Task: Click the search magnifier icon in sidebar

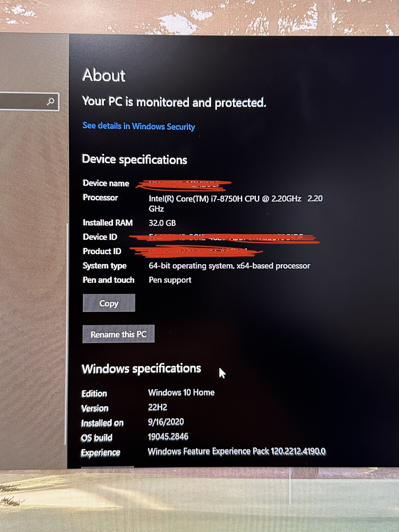Action: tap(51, 101)
